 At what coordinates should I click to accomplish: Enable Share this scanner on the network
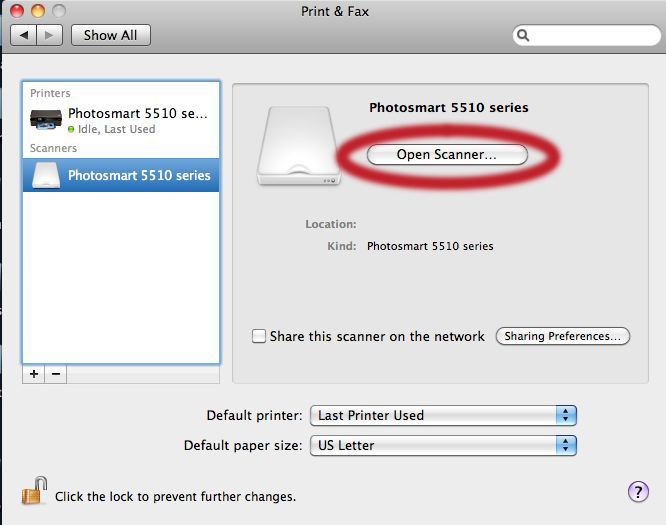[259, 336]
